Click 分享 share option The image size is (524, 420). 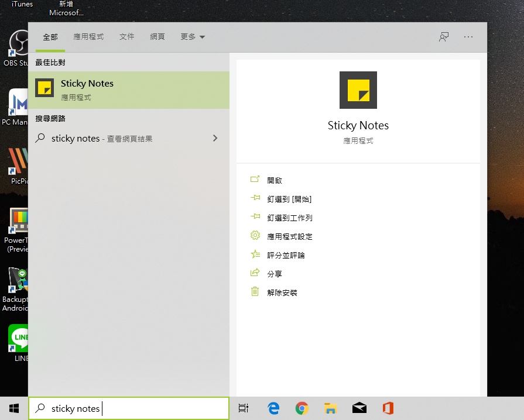pos(275,274)
